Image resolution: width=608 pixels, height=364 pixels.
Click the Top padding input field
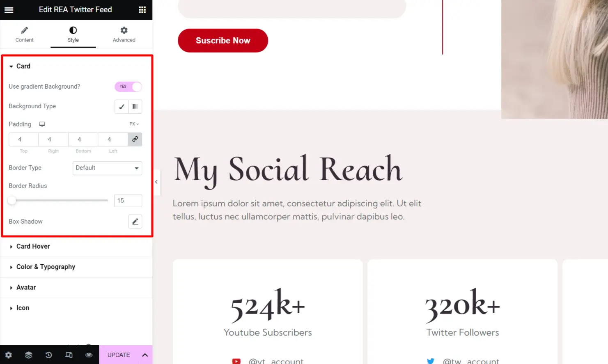tap(23, 140)
